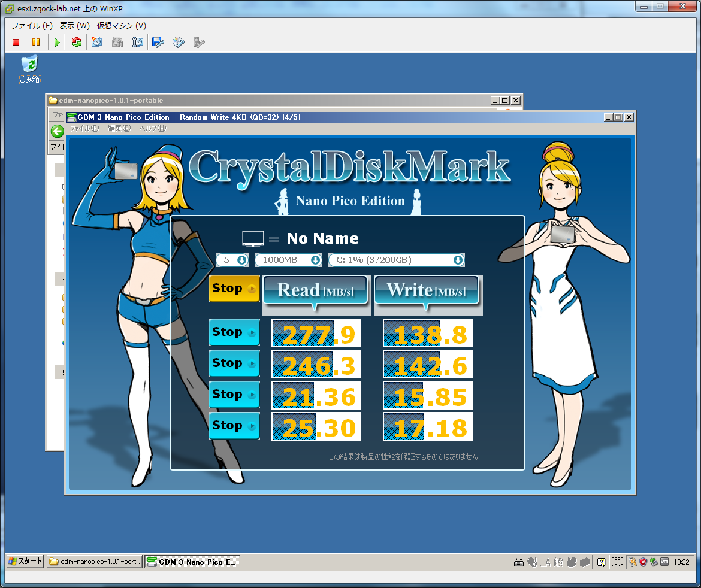Click the red security shield tray icon
The image size is (701, 588).
pos(643,562)
